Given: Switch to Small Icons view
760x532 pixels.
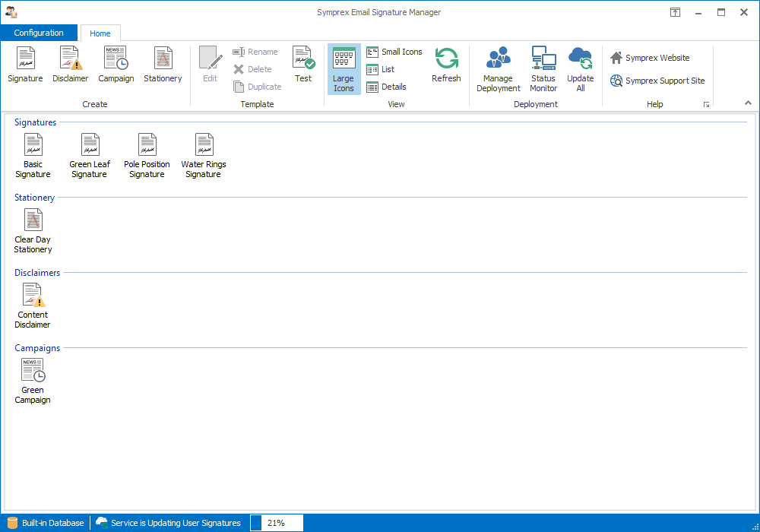Looking at the screenshot, I should point(394,52).
